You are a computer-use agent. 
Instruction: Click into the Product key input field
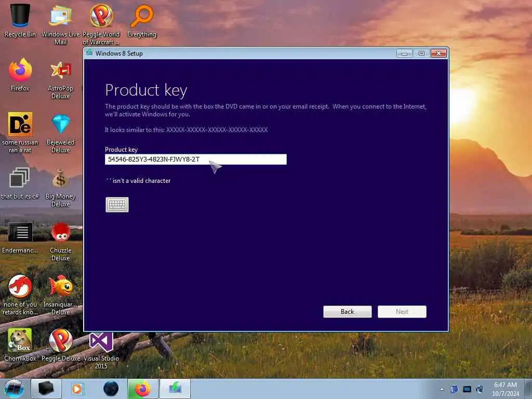tap(196, 159)
